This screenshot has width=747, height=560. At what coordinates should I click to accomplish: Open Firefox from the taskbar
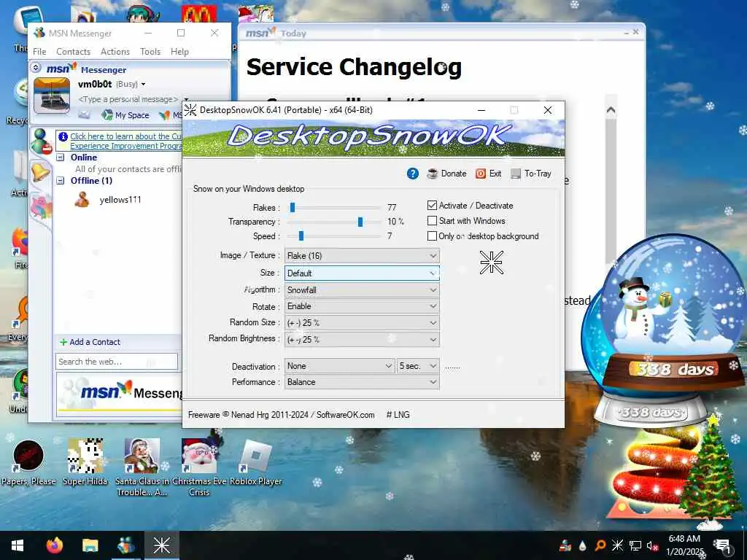(x=54, y=545)
